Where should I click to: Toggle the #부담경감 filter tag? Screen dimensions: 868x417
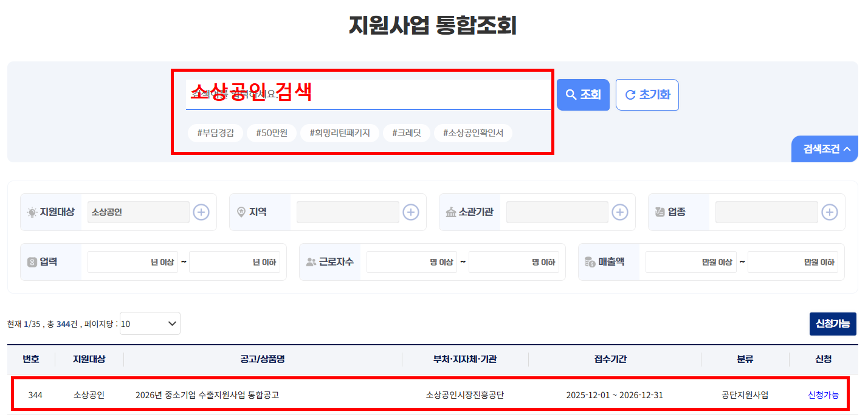pos(216,133)
